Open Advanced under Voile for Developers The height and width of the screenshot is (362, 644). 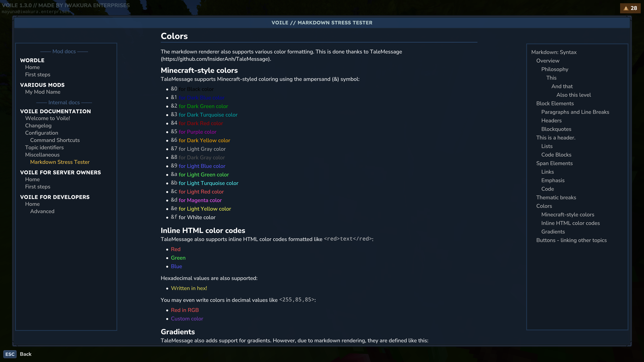tap(42, 211)
